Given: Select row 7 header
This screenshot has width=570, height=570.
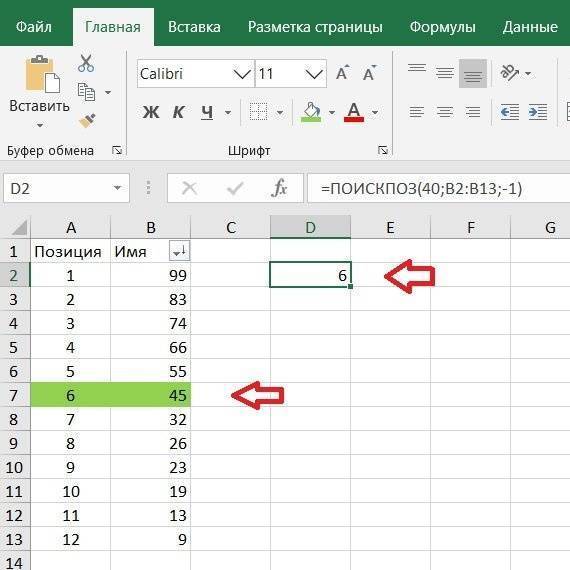Looking at the screenshot, I should pyautogui.click(x=15, y=395).
